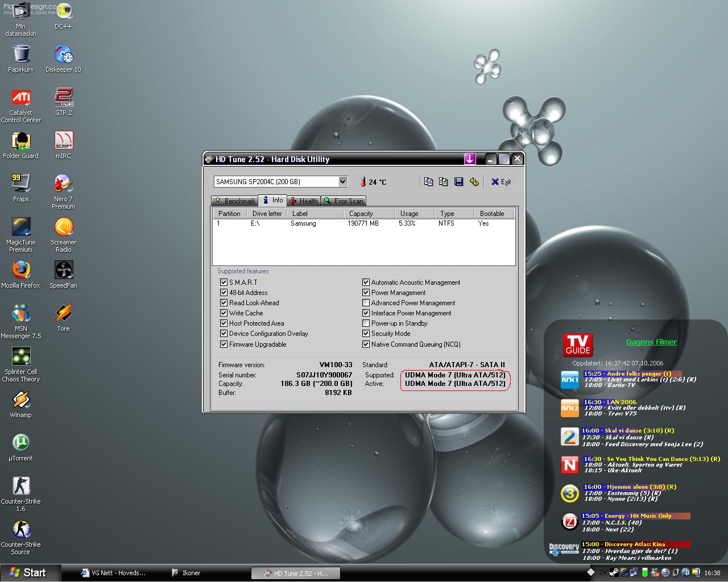The image size is (728, 582).
Task: Toggle the Security Mode checkbox
Action: (366, 333)
